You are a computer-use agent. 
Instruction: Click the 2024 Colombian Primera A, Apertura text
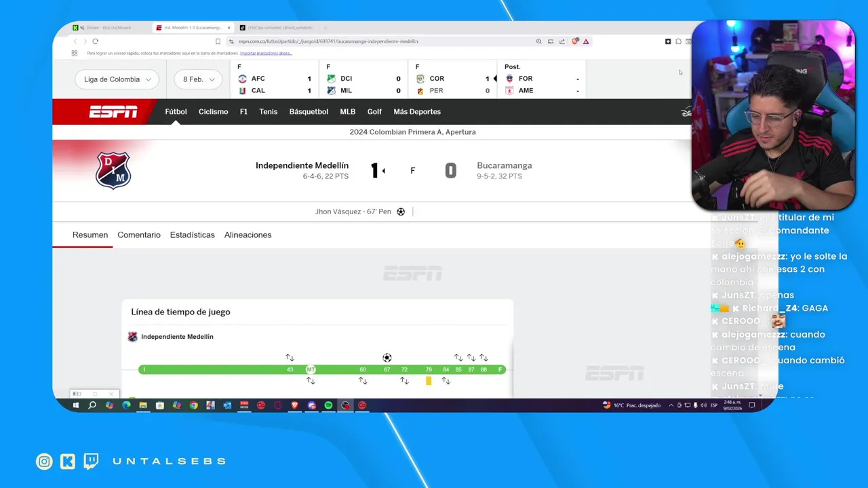click(x=412, y=132)
